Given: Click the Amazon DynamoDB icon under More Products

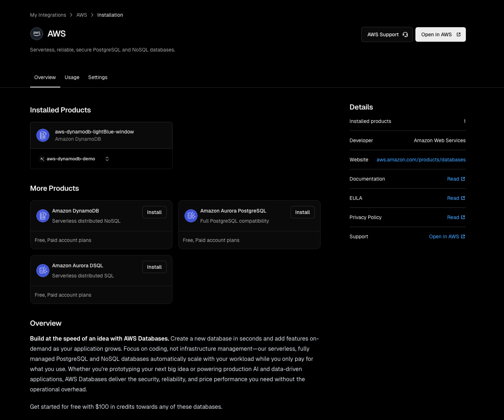Looking at the screenshot, I should coord(43,216).
